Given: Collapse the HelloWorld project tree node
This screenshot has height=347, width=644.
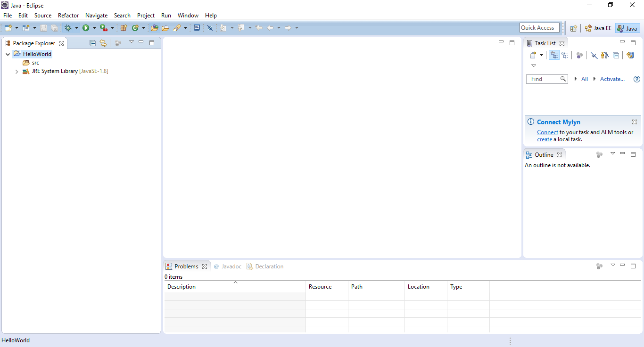Looking at the screenshot, I should [x=8, y=54].
